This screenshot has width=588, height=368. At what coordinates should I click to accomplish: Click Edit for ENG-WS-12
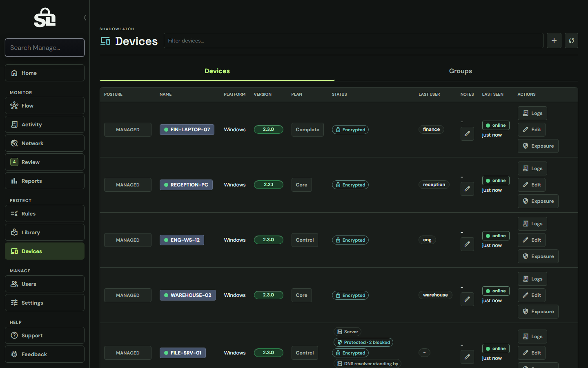(x=532, y=240)
